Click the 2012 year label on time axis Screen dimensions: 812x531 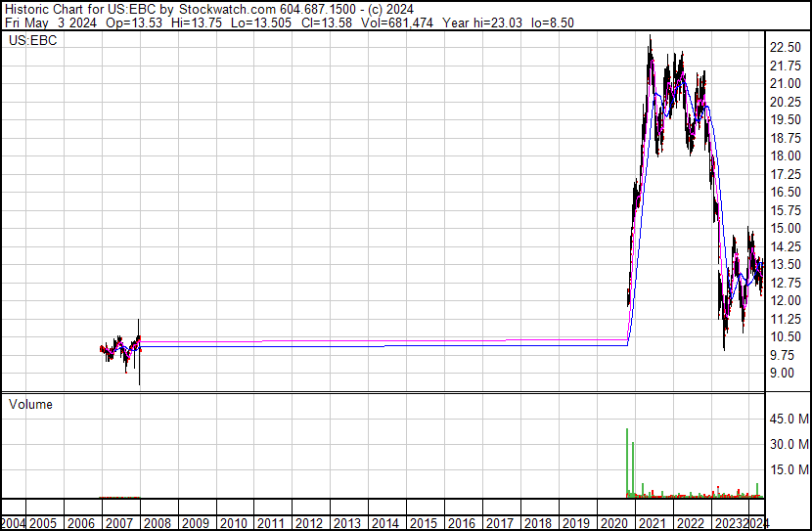pyautogui.click(x=309, y=523)
